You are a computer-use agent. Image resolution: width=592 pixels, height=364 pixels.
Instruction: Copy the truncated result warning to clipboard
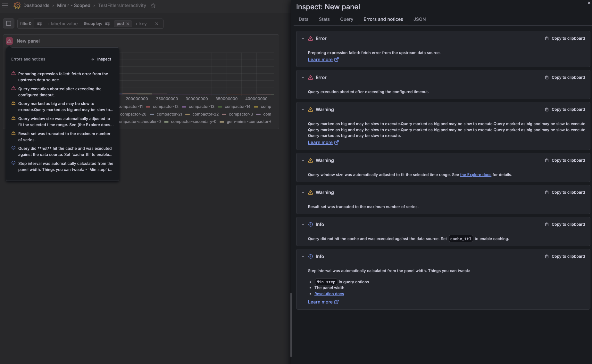click(x=565, y=192)
